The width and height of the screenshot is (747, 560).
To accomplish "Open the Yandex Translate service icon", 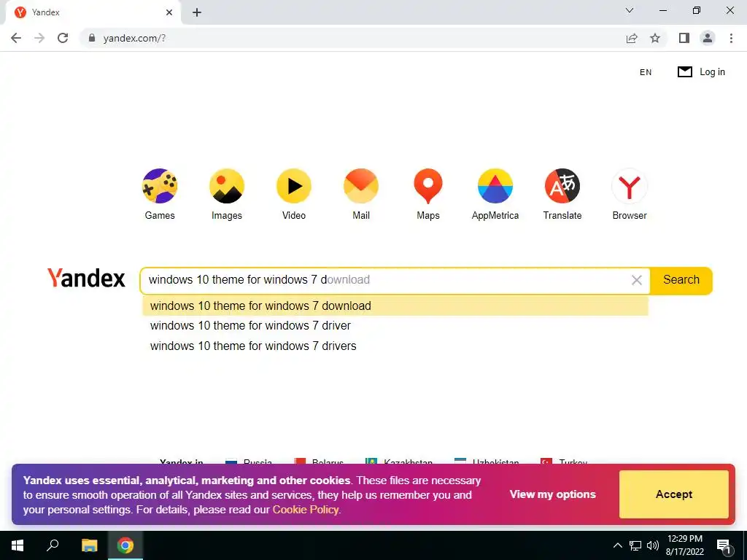I will (x=562, y=186).
